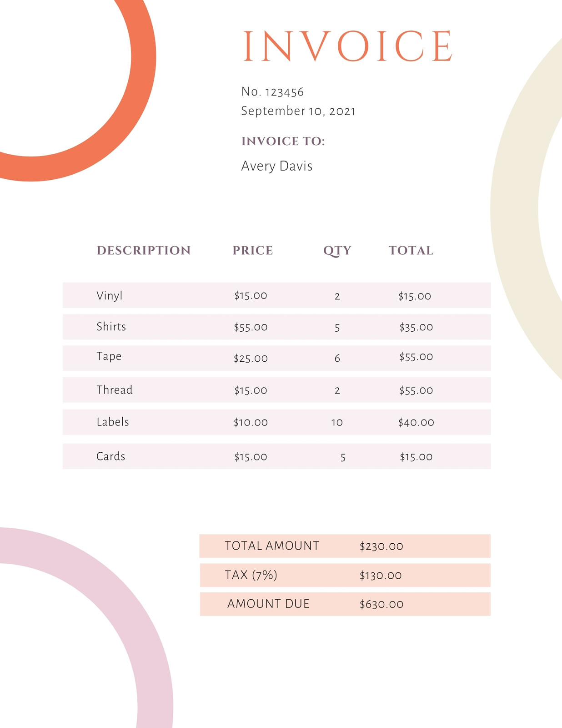Click the INVOICE title heading
The height and width of the screenshot is (728, 562).
click(x=348, y=46)
